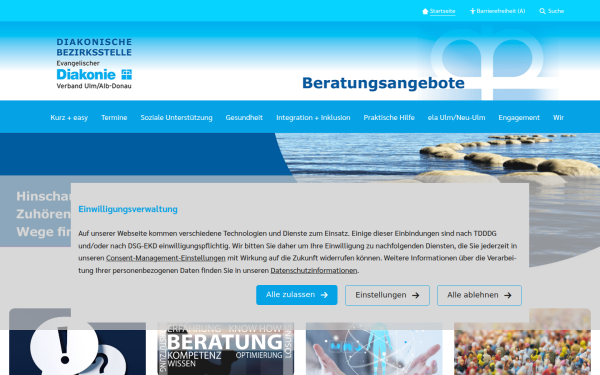
Task: Accept all with Alle zulassen button
Action: [297, 295]
